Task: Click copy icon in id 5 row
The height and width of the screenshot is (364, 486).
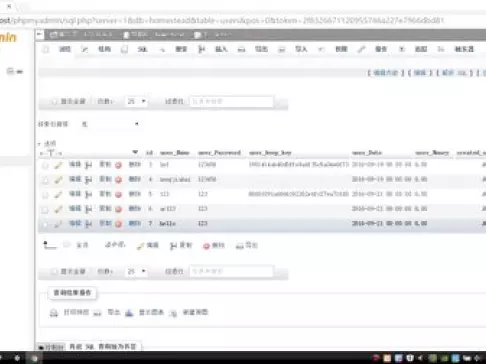Action: click(88, 194)
